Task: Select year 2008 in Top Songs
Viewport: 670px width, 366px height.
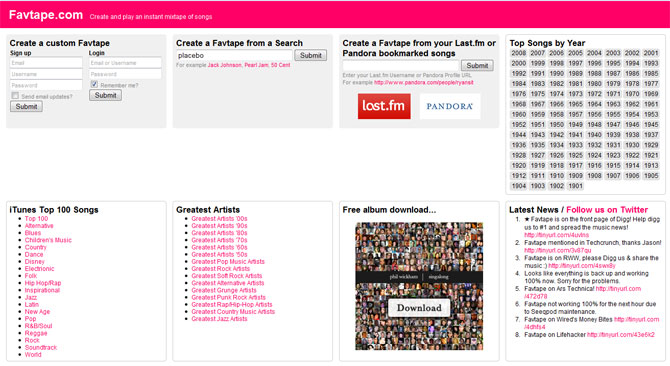Action: (518, 53)
